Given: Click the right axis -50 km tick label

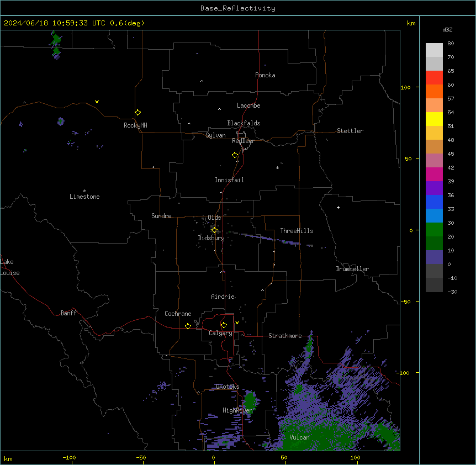Looking at the screenshot, I should pyautogui.click(x=405, y=302).
